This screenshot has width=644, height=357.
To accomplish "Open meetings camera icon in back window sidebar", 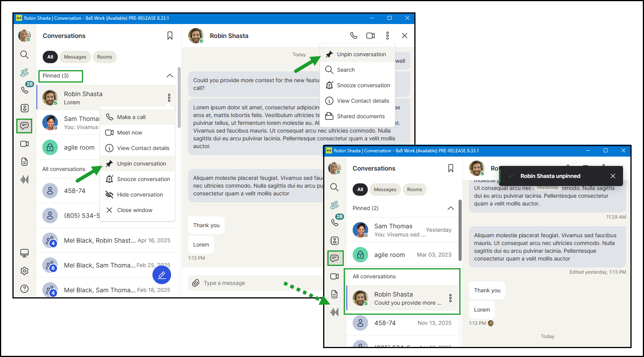I will click(24, 144).
